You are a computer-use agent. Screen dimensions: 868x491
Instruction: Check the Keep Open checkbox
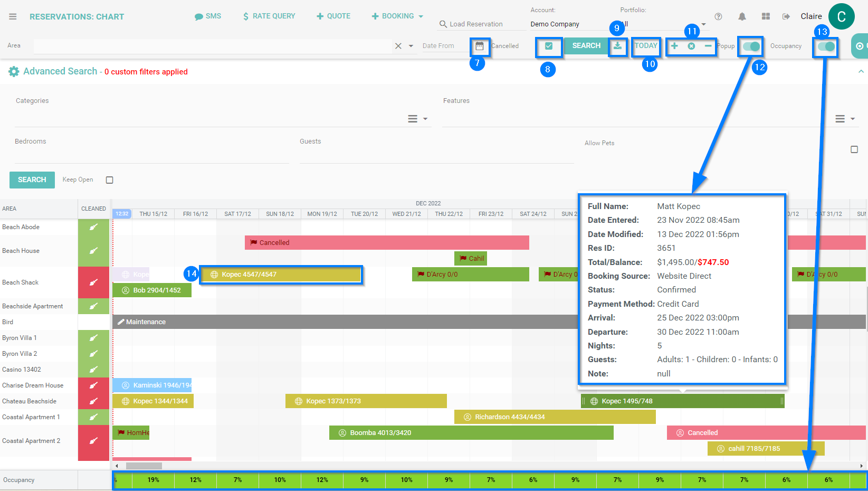pos(110,180)
